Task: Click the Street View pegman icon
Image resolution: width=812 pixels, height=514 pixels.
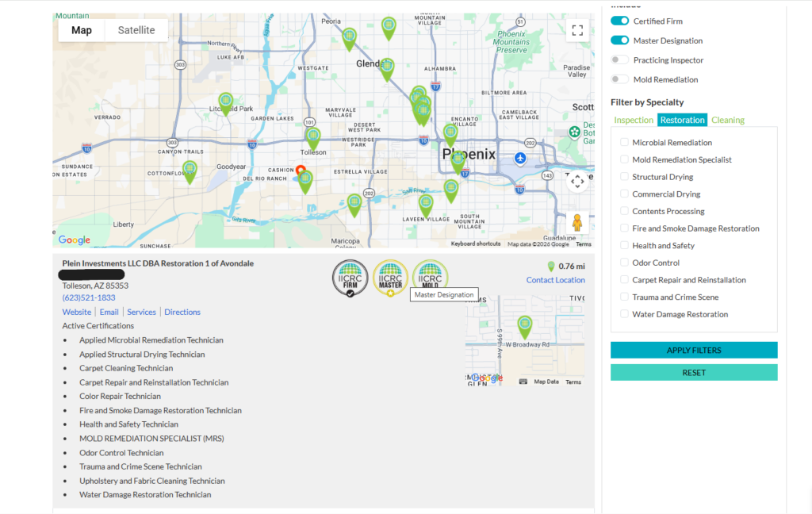Action: (577, 223)
